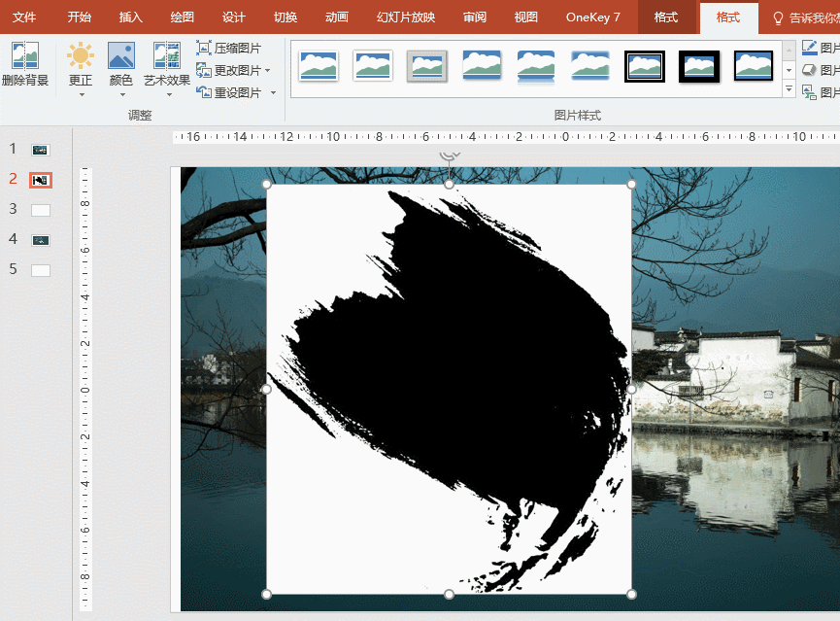Click the 告诉我 (Tell me) search box
840x621 pixels.
[x=804, y=17]
